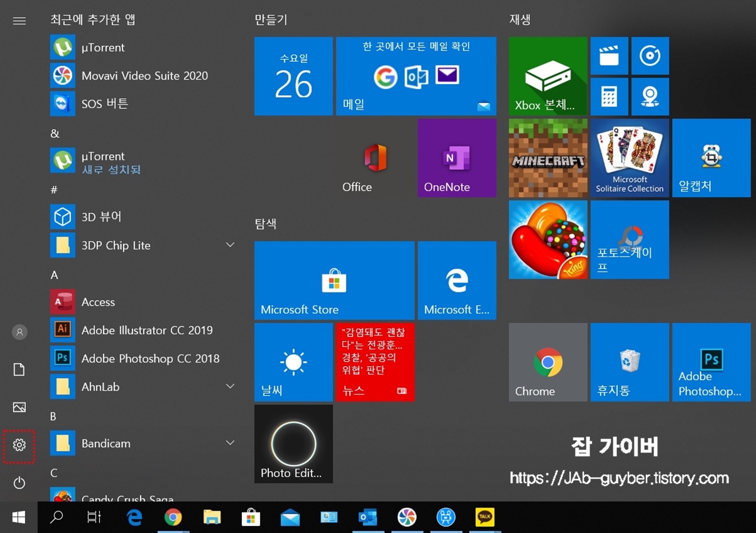The height and width of the screenshot is (533, 756).
Task: Click the B letter header
Action: [x=53, y=416]
